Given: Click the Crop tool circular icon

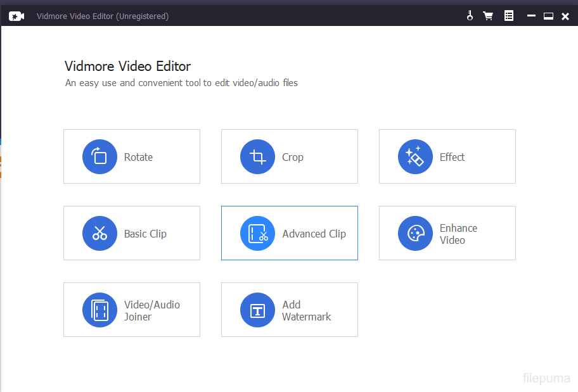Looking at the screenshot, I should (x=257, y=157).
